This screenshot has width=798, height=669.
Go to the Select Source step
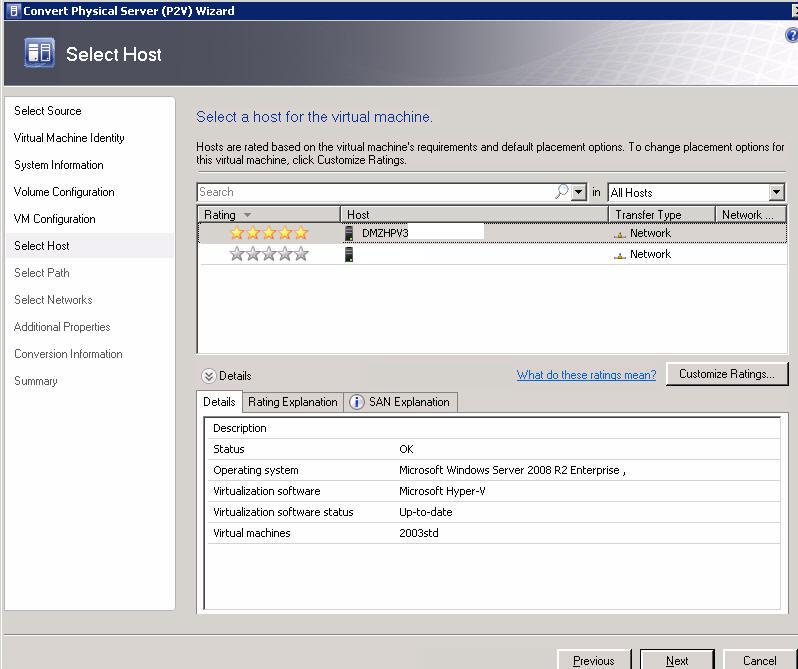click(48, 111)
